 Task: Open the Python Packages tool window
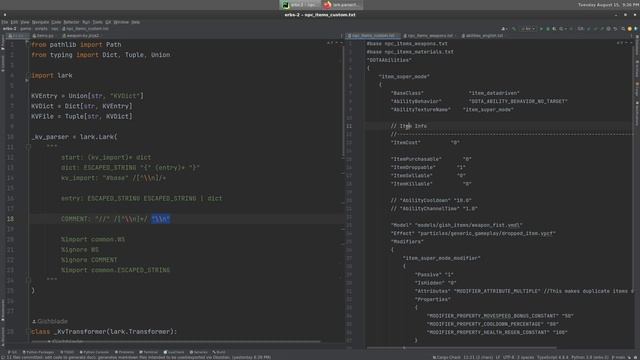tap(38, 352)
